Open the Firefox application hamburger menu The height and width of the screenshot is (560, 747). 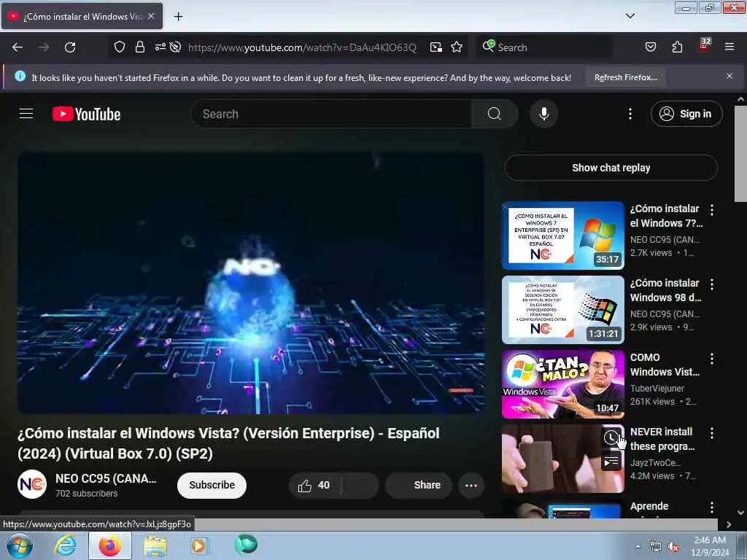pyautogui.click(x=729, y=47)
